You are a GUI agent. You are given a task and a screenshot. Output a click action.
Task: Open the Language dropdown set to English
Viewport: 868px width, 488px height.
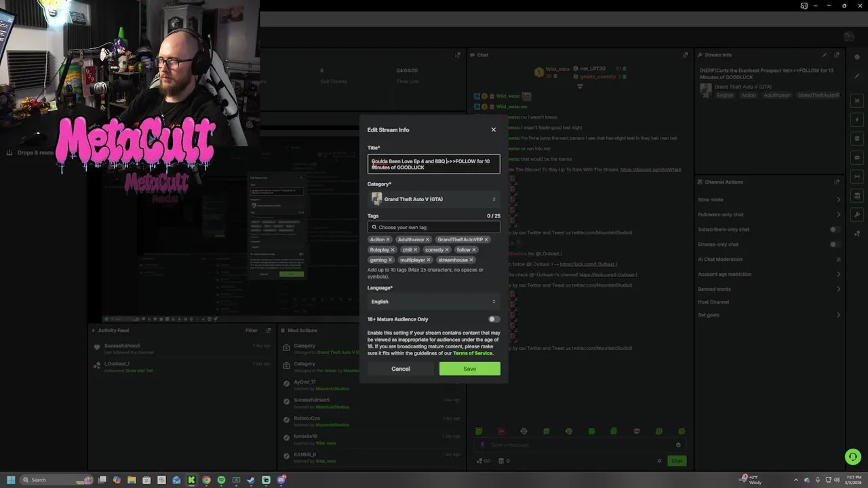(x=434, y=302)
